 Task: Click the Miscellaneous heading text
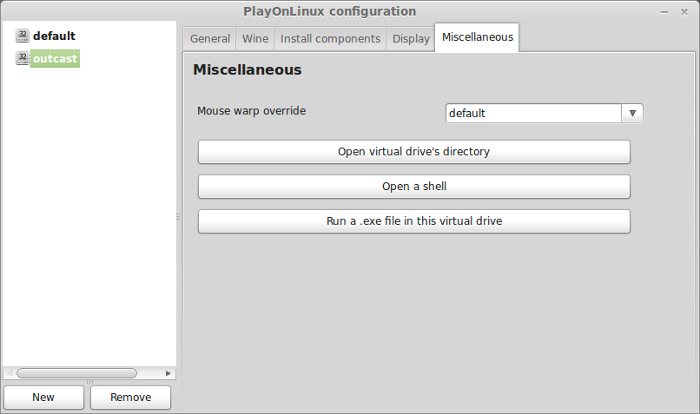click(247, 70)
